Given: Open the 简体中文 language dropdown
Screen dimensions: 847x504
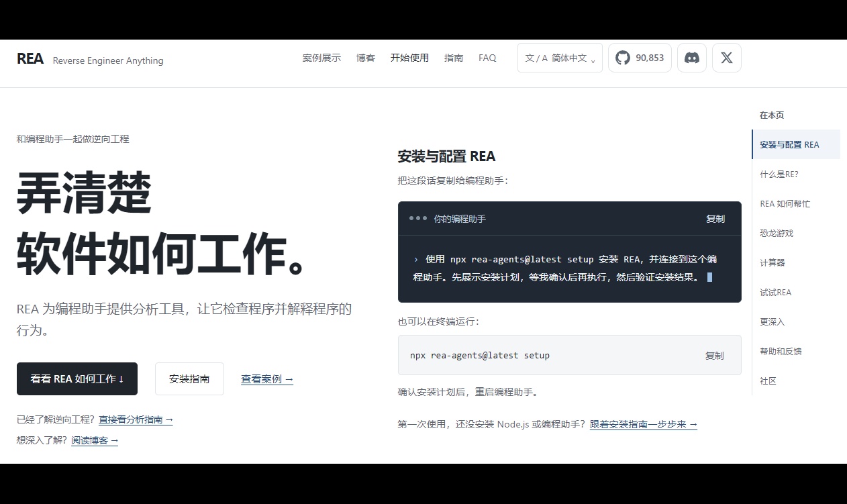Looking at the screenshot, I should tap(560, 58).
